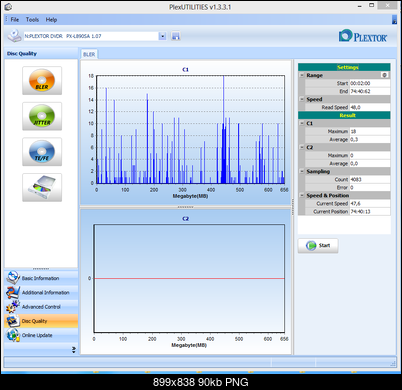This screenshot has height=390, width=402.
Task: Click the C2 Average value 0,0
Action: click(369, 163)
